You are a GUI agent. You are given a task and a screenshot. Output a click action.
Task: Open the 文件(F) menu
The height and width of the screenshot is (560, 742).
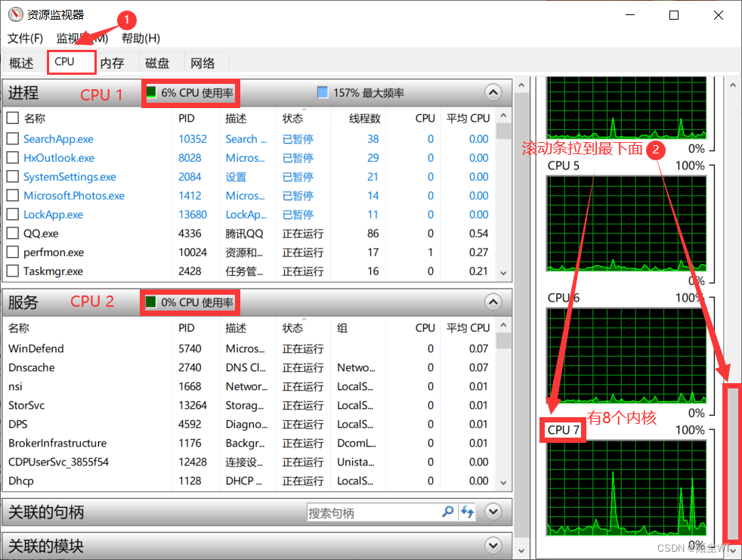[x=25, y=39]
